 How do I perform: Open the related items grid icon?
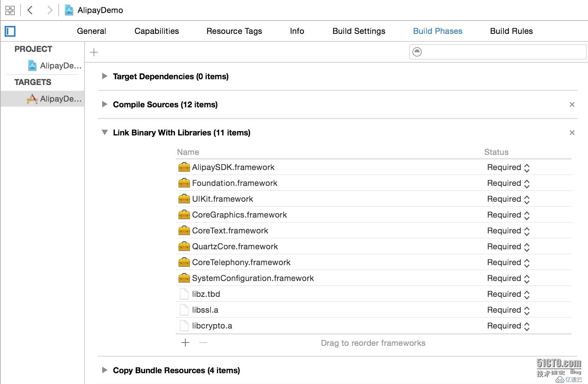[10, 10]
